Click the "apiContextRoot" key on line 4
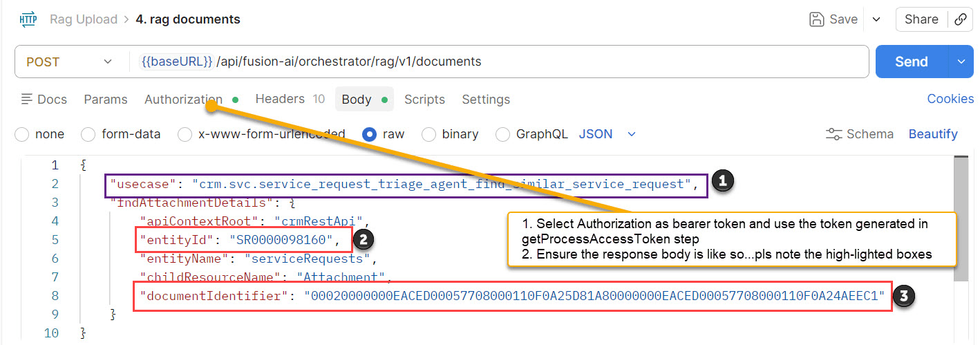 pos(200,221)
